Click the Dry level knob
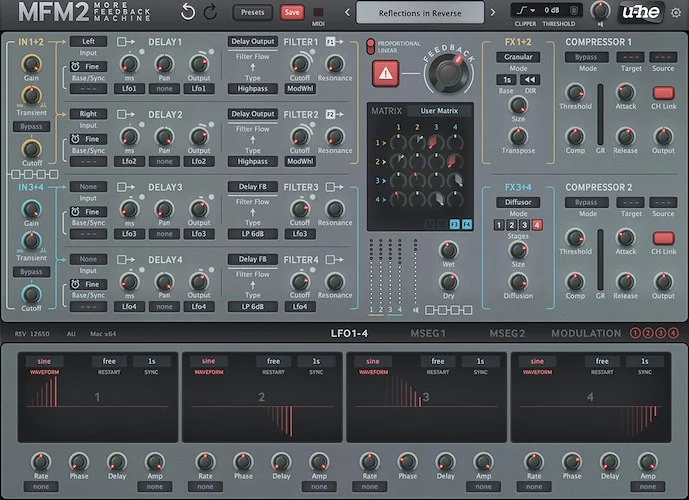689x500 pixels. pos(448,282)
